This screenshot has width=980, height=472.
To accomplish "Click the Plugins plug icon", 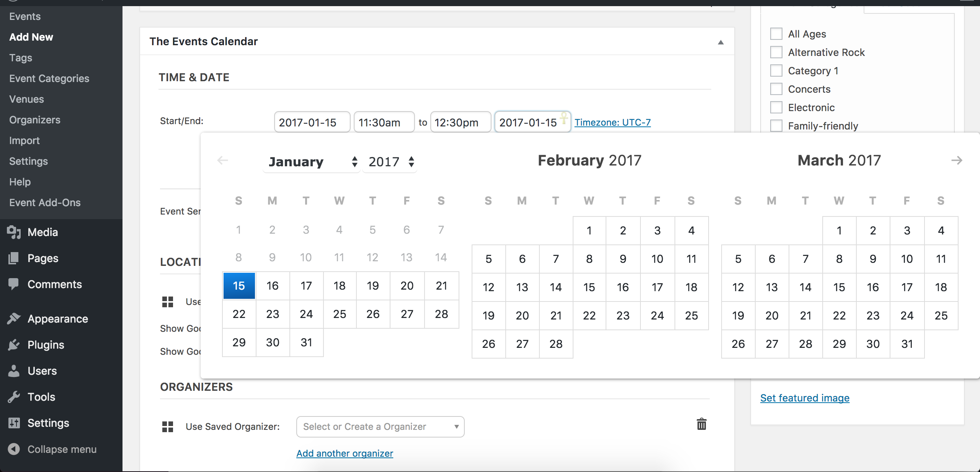I will [14, 345].
